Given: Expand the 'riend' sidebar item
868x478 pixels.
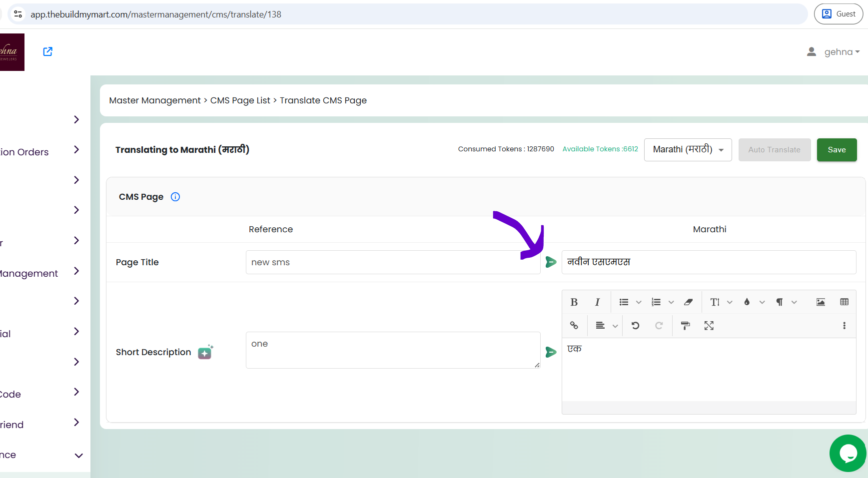Looking at the screenshot, I should coord(76,422).
